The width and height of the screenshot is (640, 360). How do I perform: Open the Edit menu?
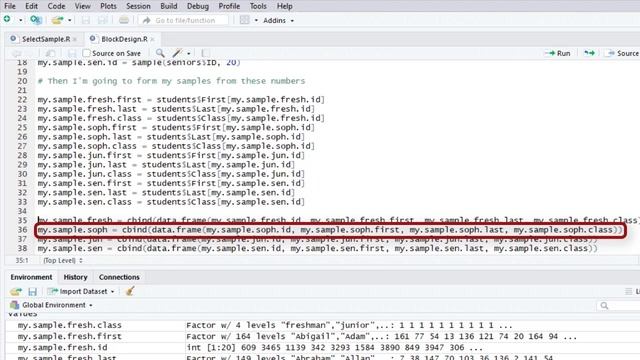31,6
